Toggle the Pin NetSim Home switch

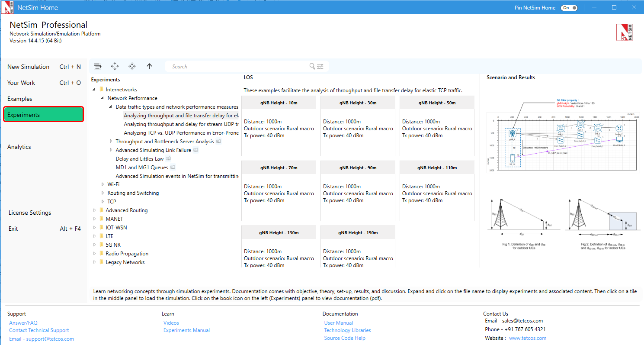pyautogui.click(x=569, y=8)
